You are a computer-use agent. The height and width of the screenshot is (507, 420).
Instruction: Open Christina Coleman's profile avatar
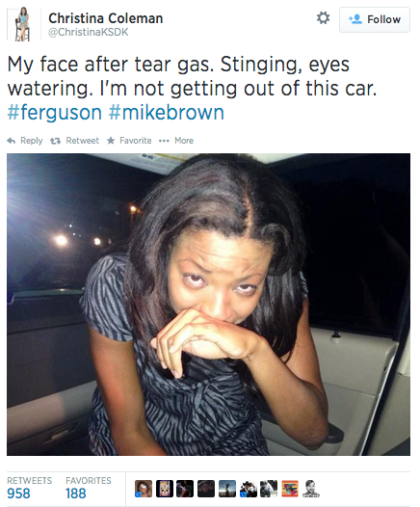coord(22,24)
